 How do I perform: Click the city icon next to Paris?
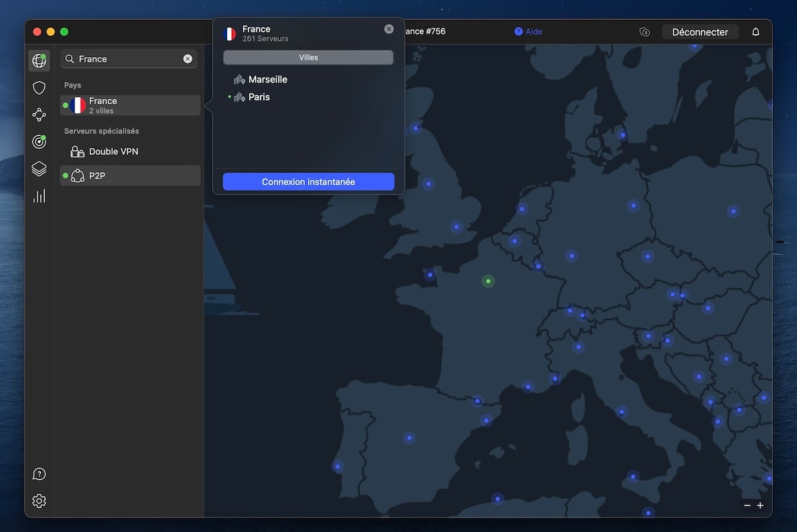click(240, 97)
